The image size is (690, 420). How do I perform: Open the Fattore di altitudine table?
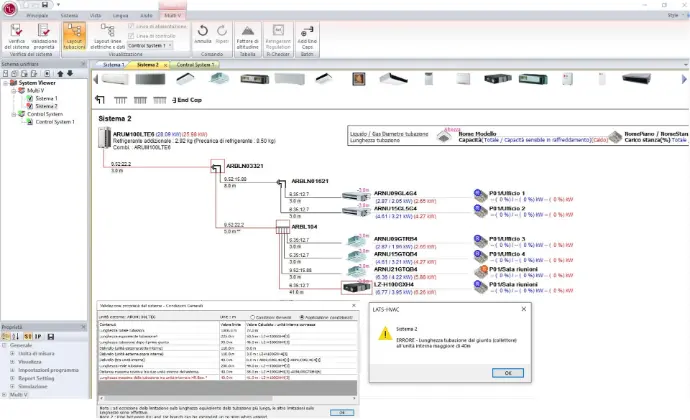[246, 33]
